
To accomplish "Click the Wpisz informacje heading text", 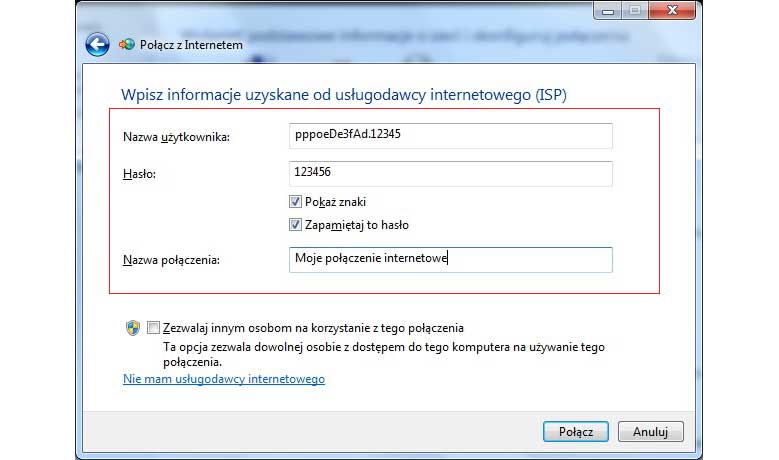I will click(x=351, y=95).
